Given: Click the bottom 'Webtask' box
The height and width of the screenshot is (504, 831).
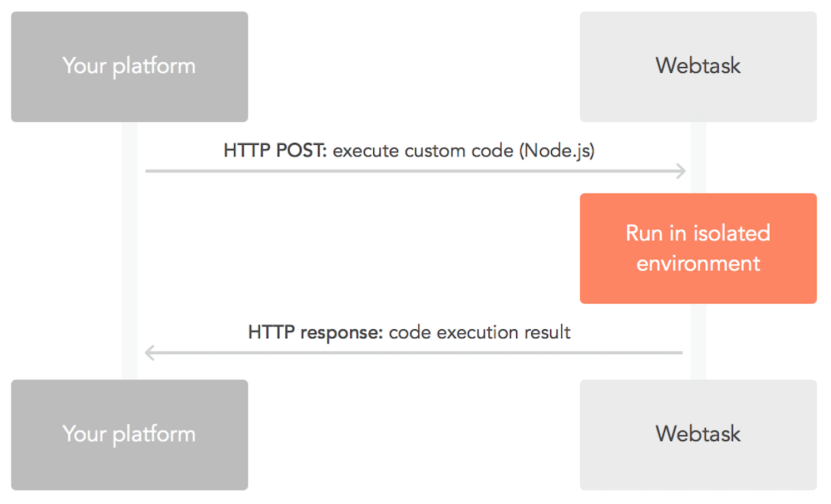Looking at the screenshot, I should 698,434.
